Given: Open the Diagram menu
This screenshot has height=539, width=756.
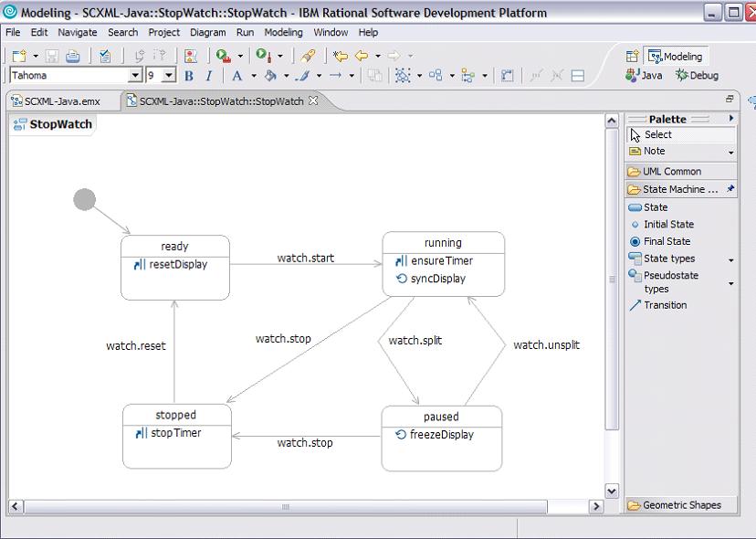Looking at the screenshot, I should coord(207,32).
